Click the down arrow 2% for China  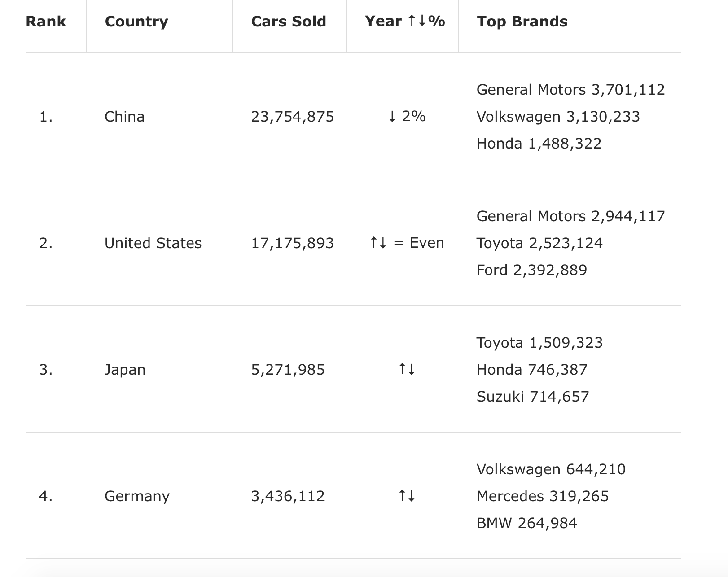pos(407,116)
